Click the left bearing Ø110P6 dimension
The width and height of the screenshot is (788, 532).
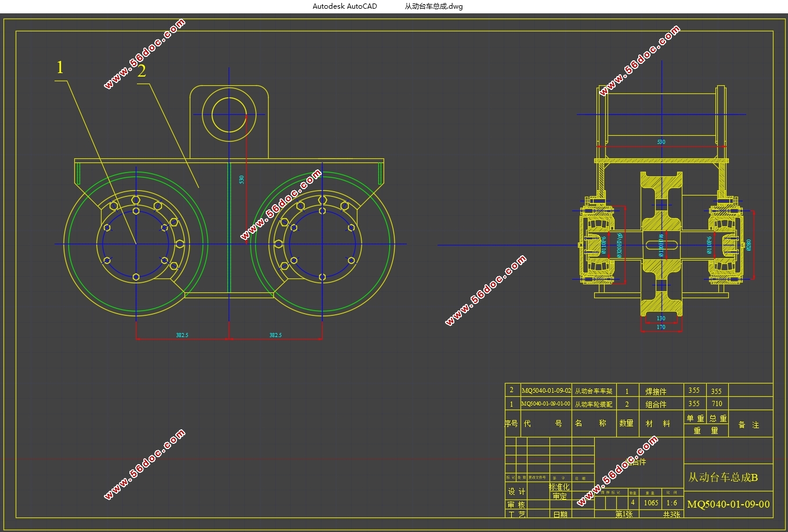coord(603,245)
